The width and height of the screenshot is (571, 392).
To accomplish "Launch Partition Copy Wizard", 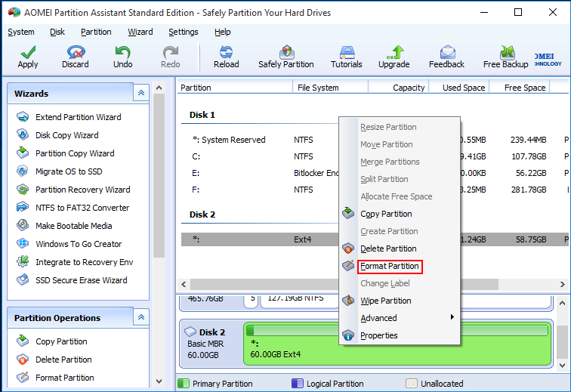I will 75,153.
